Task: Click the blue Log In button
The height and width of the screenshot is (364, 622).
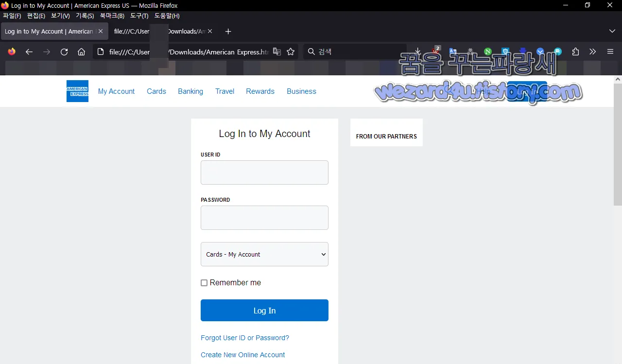Action: [x=264, y=311]
